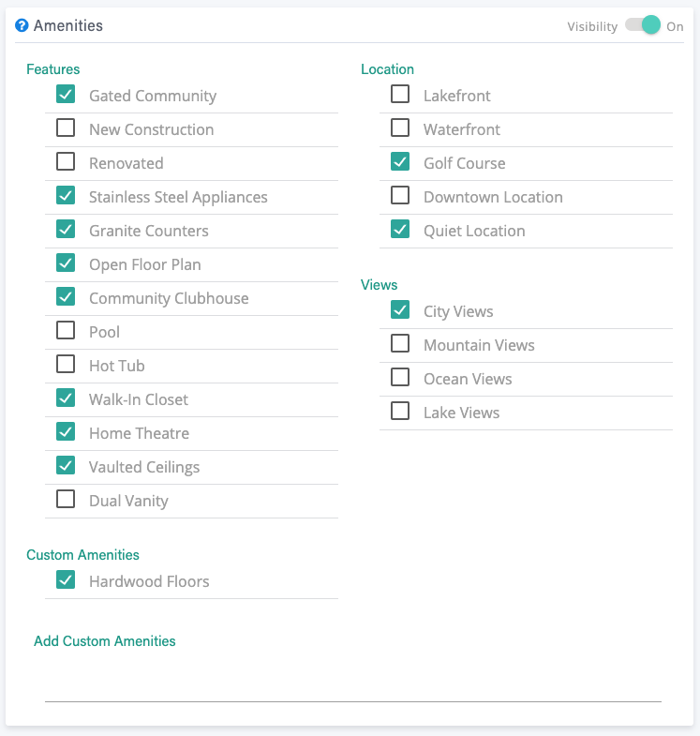Untick the Open Floor Plan checkbox

click(x=66, y=263)
